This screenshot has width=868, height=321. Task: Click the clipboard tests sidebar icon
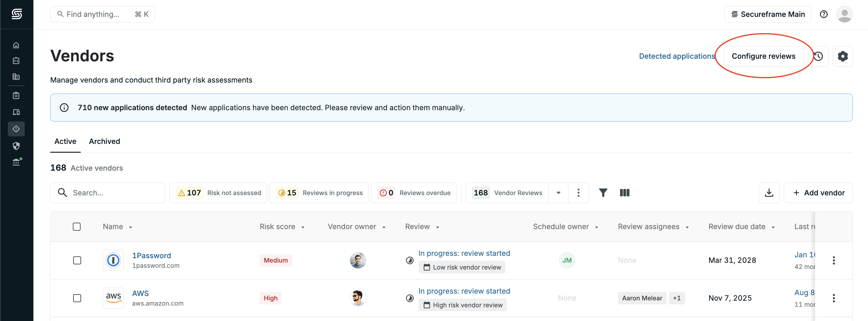coord(16,95)
